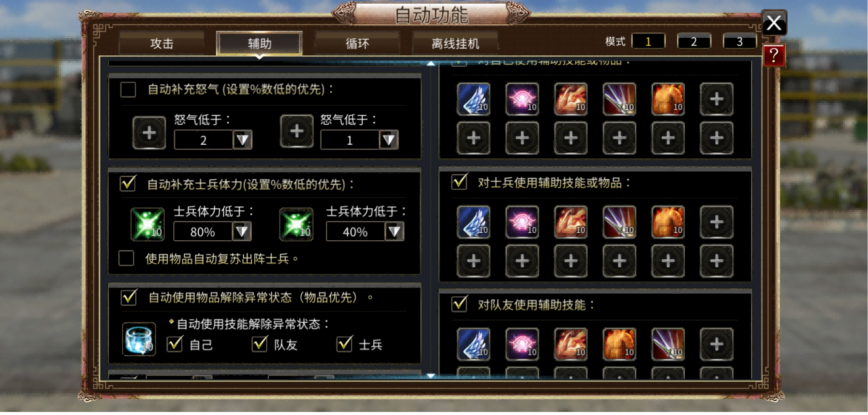The width and height of the screenshot is (868, 415).
Task: Open the 80% soldier stamina dropdown
Action: pos(242,232)
